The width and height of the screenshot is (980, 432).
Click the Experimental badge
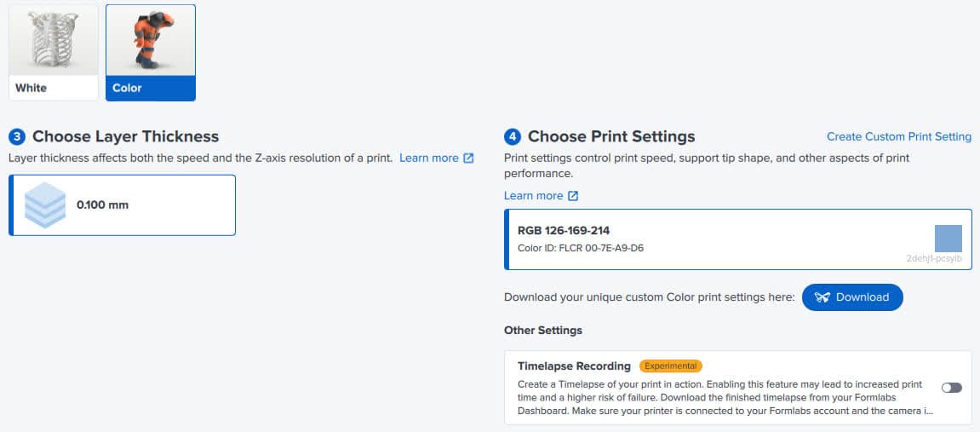point(671,366)
